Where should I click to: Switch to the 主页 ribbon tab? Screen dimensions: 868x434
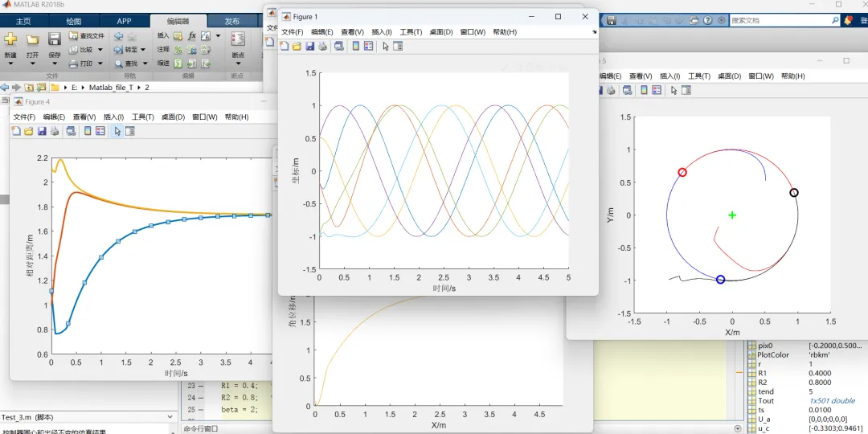(x=23, y=22)
